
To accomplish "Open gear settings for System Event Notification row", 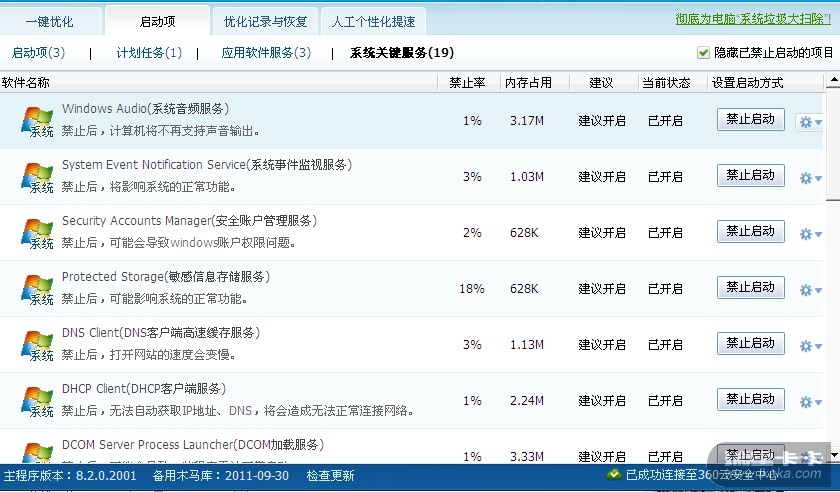I will tap(810, 178).
